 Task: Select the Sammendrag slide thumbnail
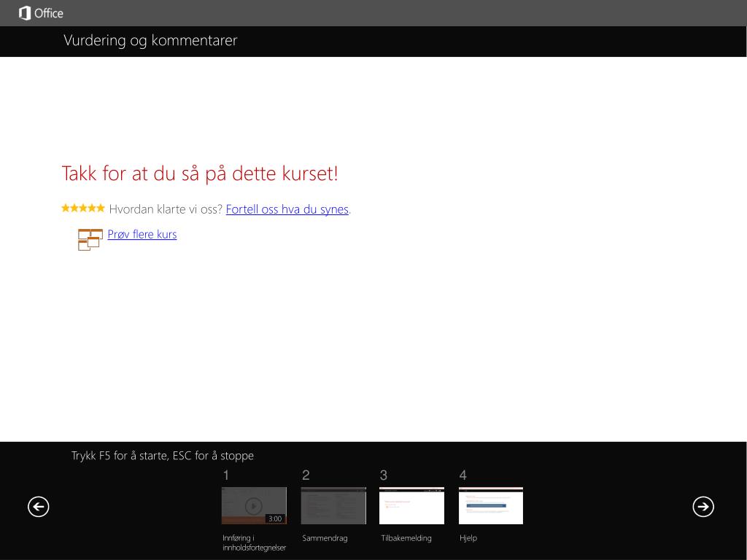pyautogui.click(x=333, y=506)
